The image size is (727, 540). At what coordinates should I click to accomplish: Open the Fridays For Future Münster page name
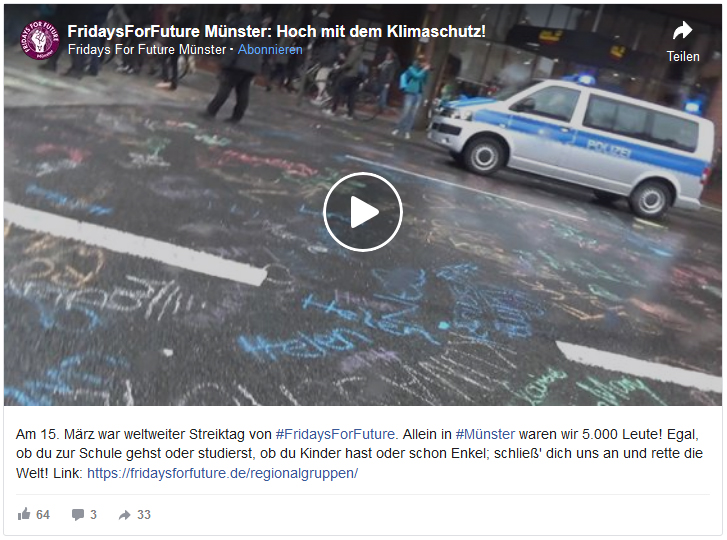tap(147, 50)
